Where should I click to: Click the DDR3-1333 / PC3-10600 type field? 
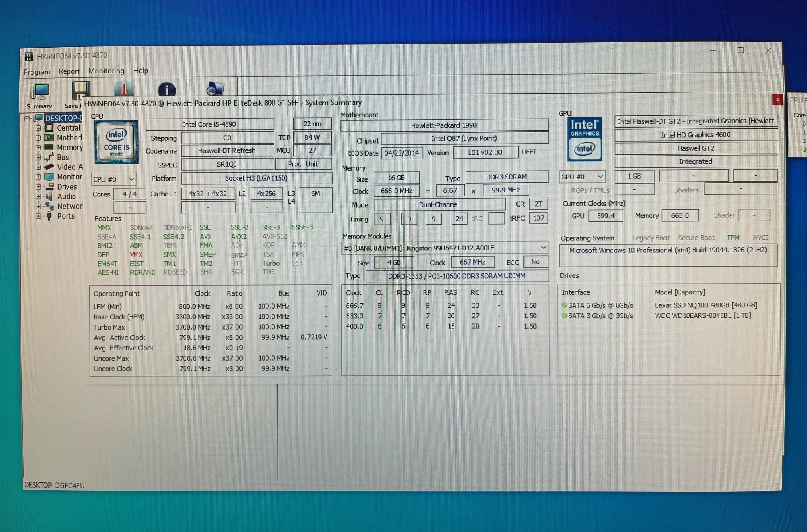pos(457,276)
